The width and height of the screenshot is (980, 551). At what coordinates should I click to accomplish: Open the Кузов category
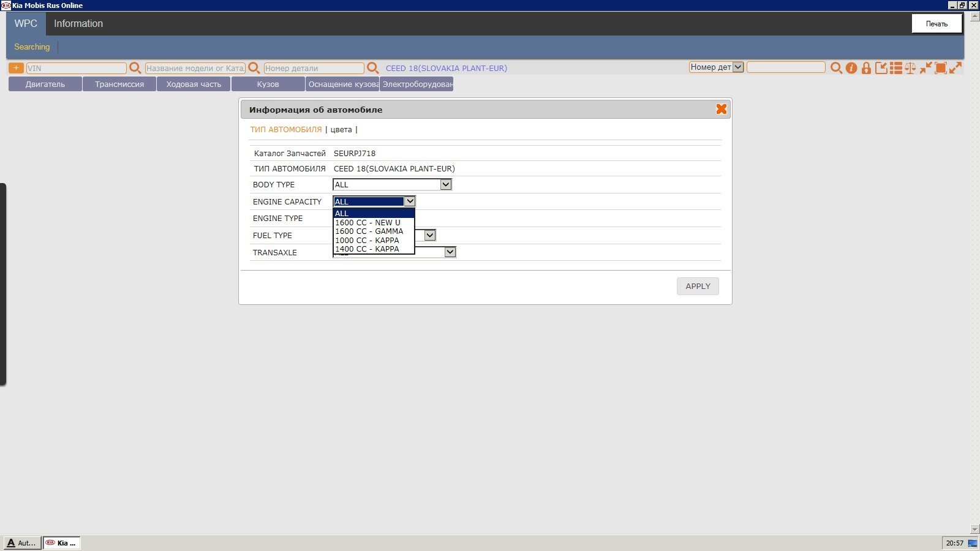click(x=268, y=84)
